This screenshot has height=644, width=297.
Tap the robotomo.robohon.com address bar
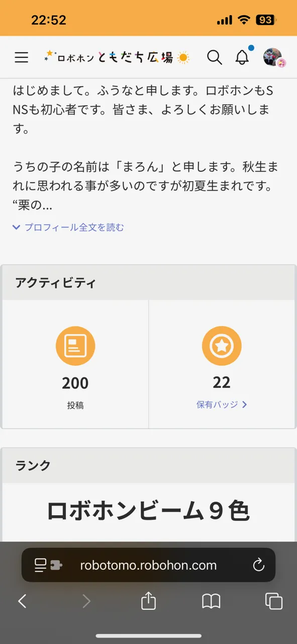click(148, 565)
